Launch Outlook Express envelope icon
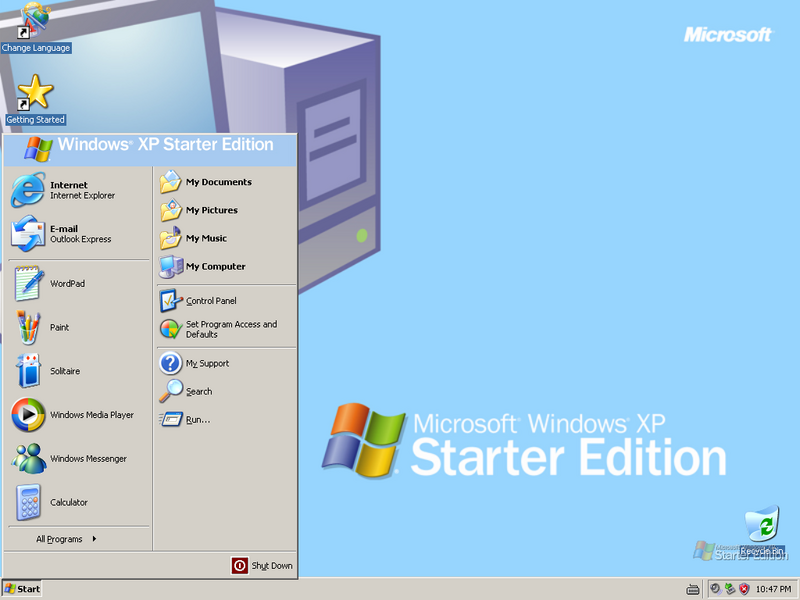Screen dimensions: 800x600 (28, 234)
